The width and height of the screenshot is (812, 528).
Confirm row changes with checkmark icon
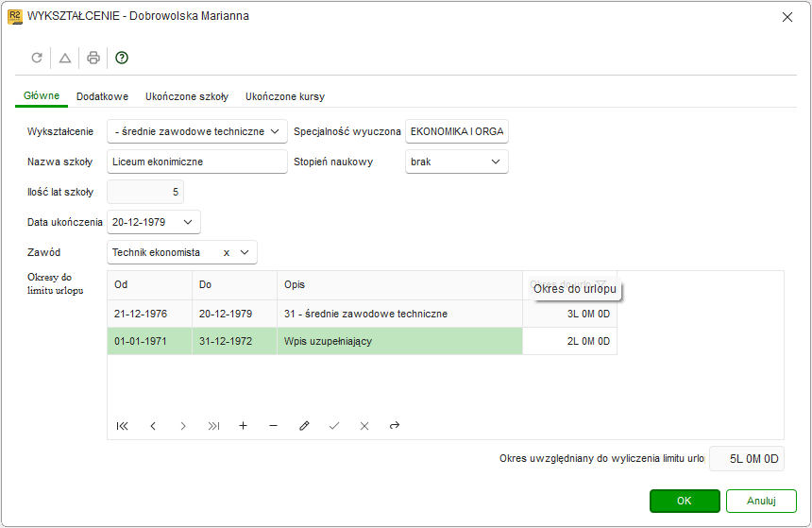click(334, 426)
